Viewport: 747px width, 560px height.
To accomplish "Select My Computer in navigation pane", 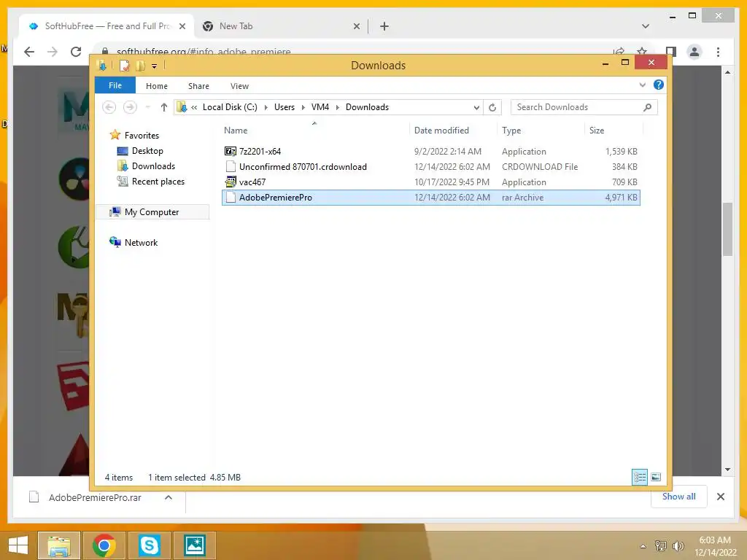I will (x=152, y=212).
